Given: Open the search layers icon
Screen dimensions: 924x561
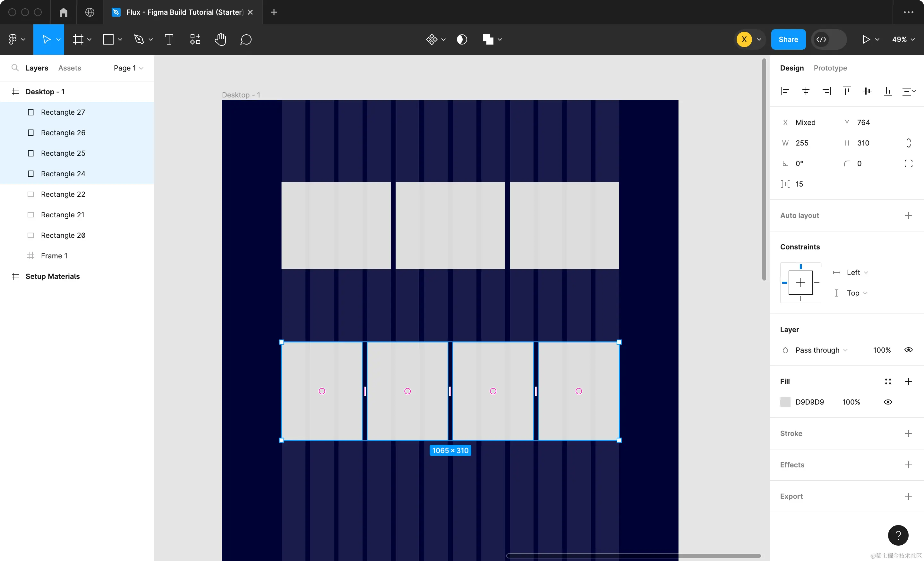Looking at the screenshot, I should tap(15, 68).
